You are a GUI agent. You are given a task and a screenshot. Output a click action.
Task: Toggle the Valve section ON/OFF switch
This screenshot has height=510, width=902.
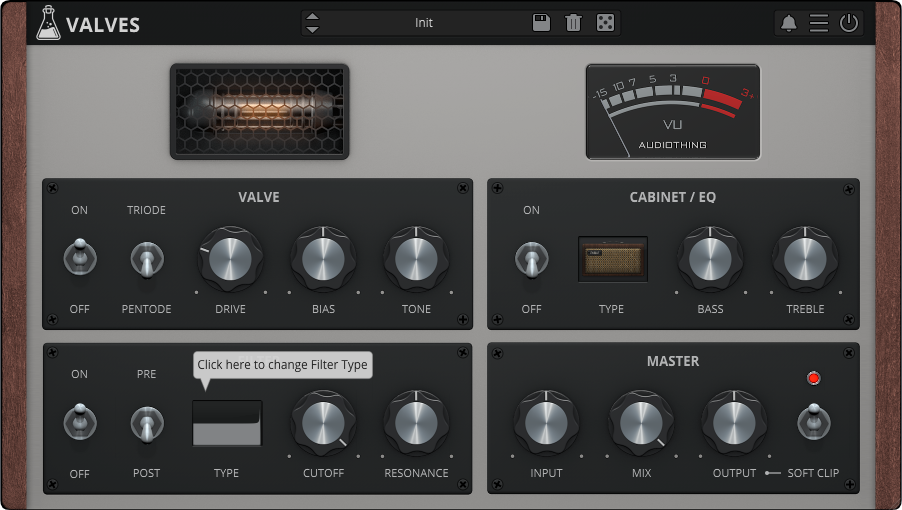coord(80,257)
